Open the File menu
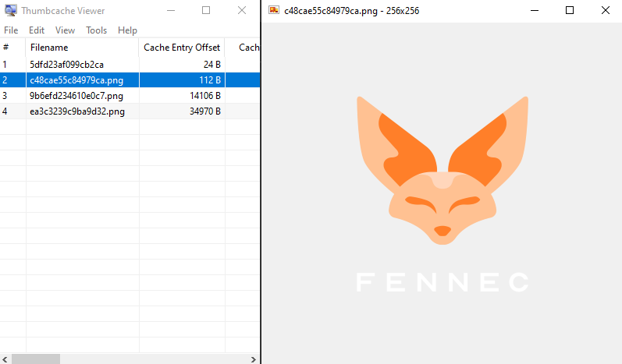 click(x=11, y=30)
